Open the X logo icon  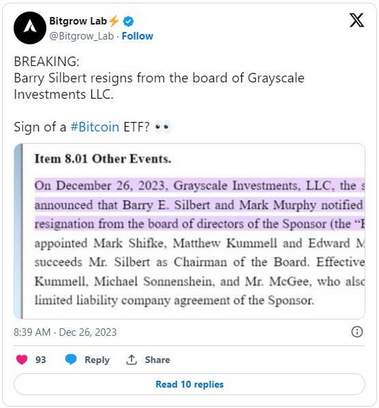pos(356,20)
